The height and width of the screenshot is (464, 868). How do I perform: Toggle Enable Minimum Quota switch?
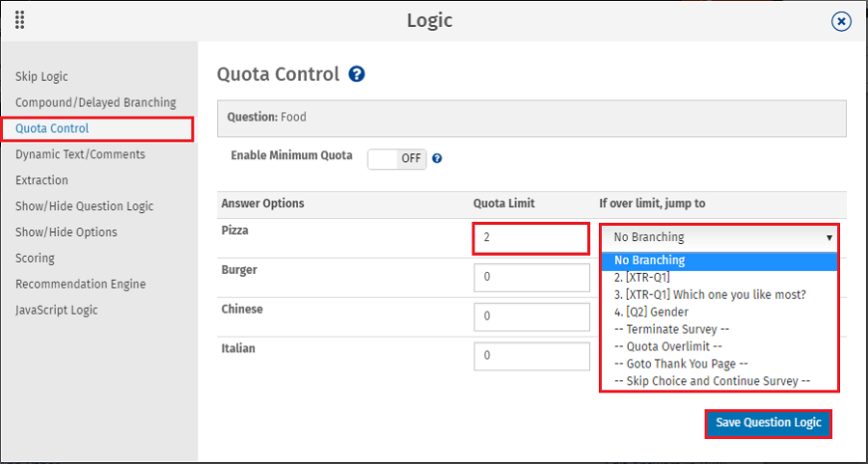(x=397, y=158)
